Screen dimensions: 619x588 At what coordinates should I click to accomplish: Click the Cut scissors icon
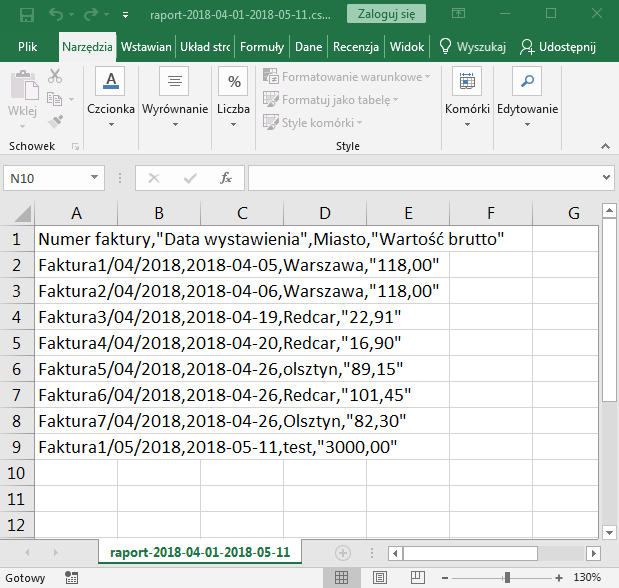(x=55, y=75)
